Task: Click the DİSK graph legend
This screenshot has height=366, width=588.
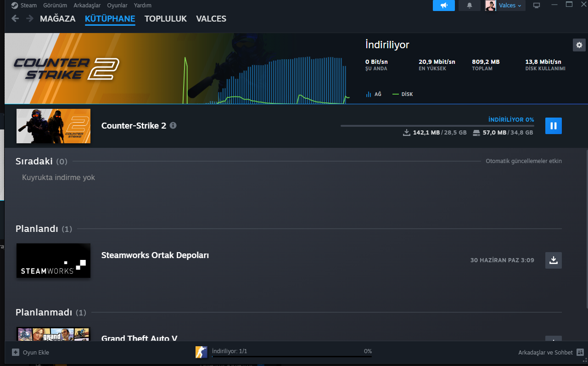Action: [x=403, y=94]
